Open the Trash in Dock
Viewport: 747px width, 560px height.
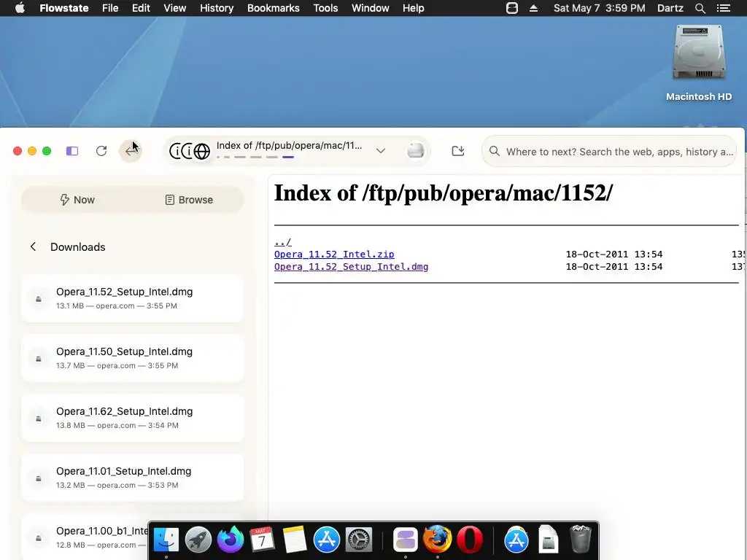(581, 540)
